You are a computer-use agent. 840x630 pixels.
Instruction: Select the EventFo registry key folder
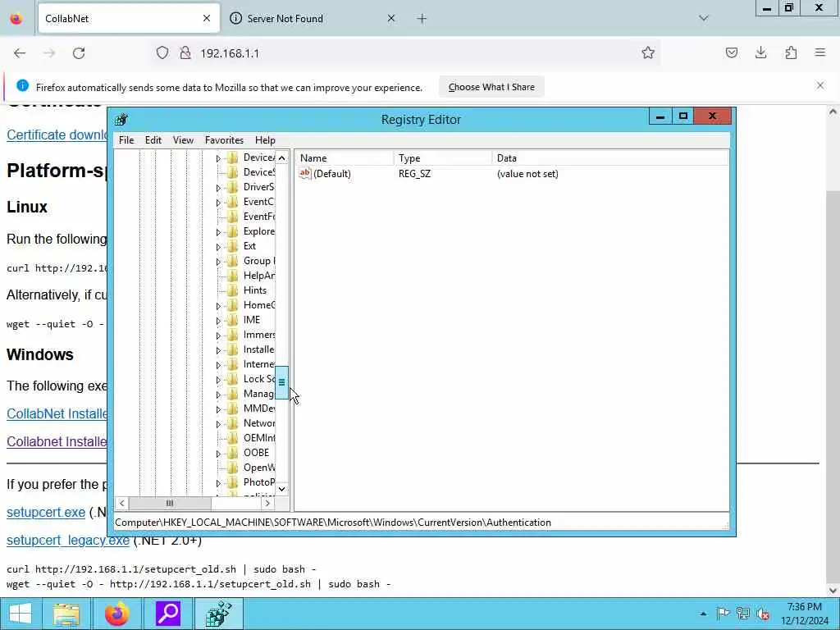click(258, 217)
